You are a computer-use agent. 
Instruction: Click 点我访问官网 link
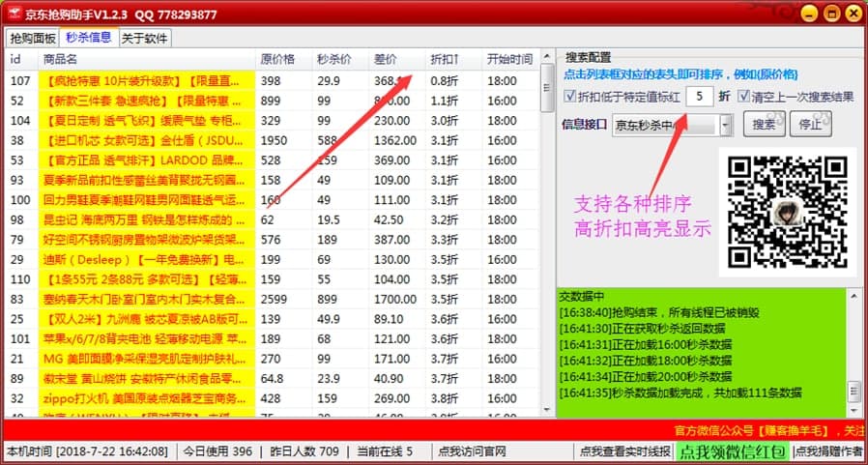point(472,451)
